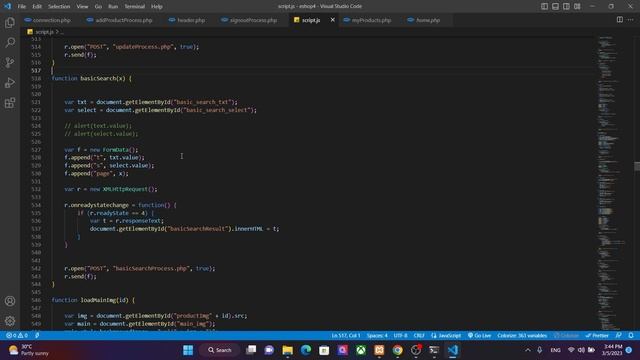Image resolution: width=640 pixels, height=360 pixels.
Task: Open Microsoft Store from taskbar
Action: click(x=324, y=350)
